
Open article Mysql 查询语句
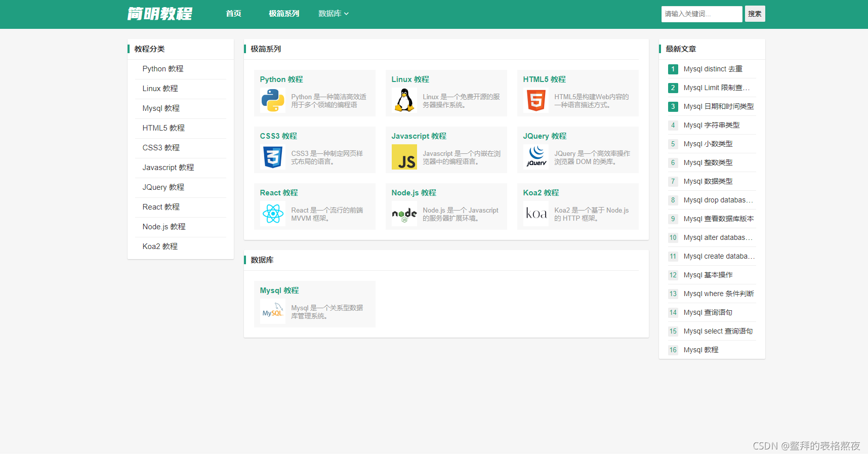point(708,312)
